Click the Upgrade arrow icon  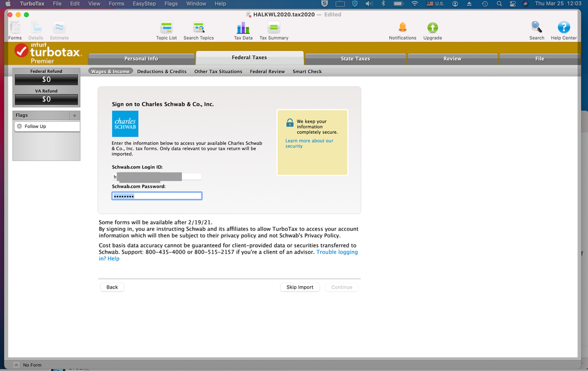[432, 27]
